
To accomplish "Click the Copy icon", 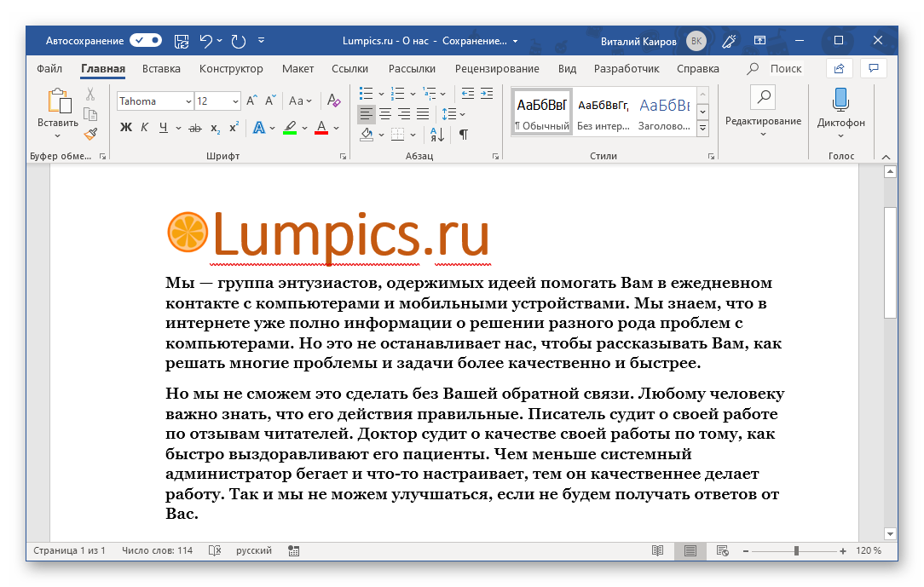I will [x=90, y=114].
